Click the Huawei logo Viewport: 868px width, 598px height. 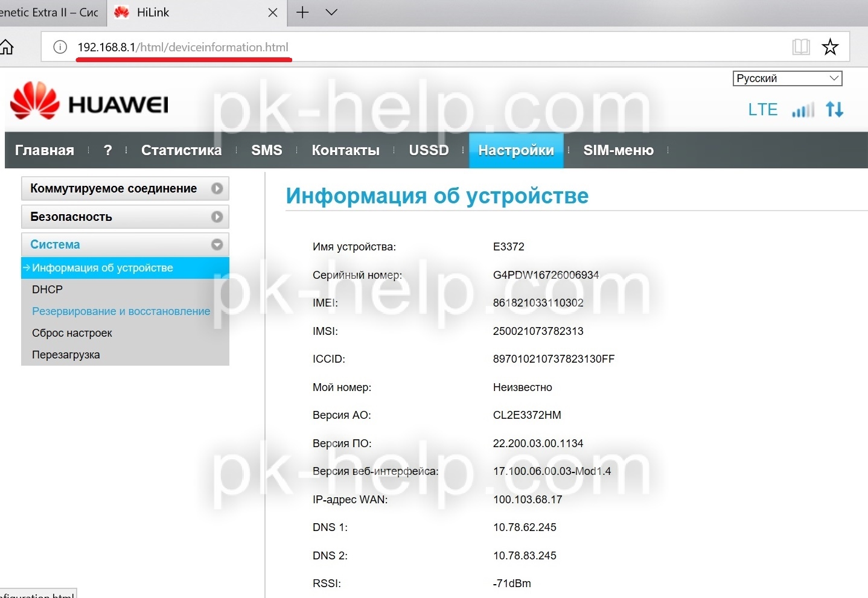point(89,101)
